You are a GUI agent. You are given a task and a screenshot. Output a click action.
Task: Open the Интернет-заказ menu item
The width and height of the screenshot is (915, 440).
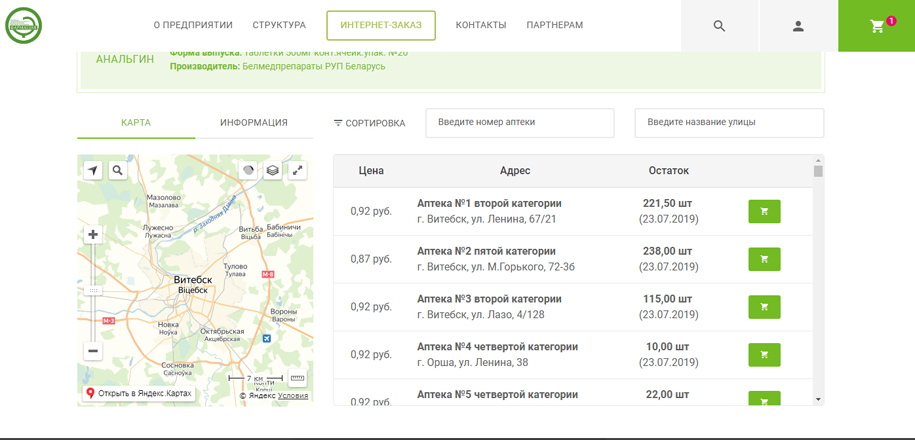(381, 25)
